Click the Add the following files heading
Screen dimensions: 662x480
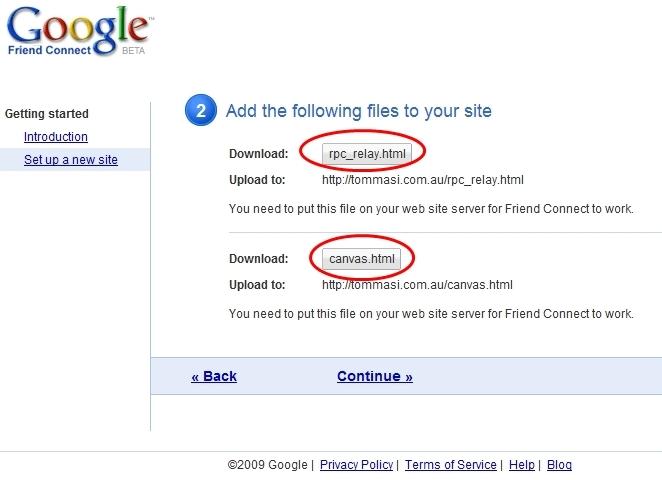coord(358,111)
